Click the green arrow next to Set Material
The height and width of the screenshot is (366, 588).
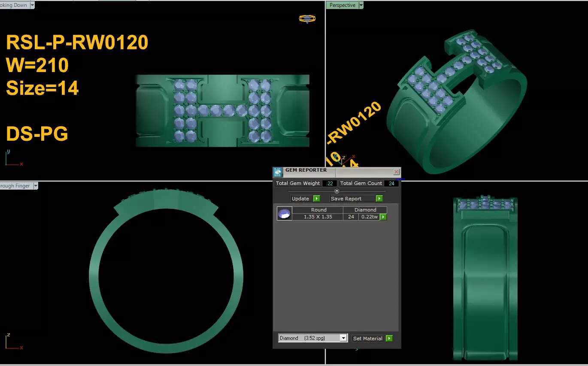coord(389,339)
